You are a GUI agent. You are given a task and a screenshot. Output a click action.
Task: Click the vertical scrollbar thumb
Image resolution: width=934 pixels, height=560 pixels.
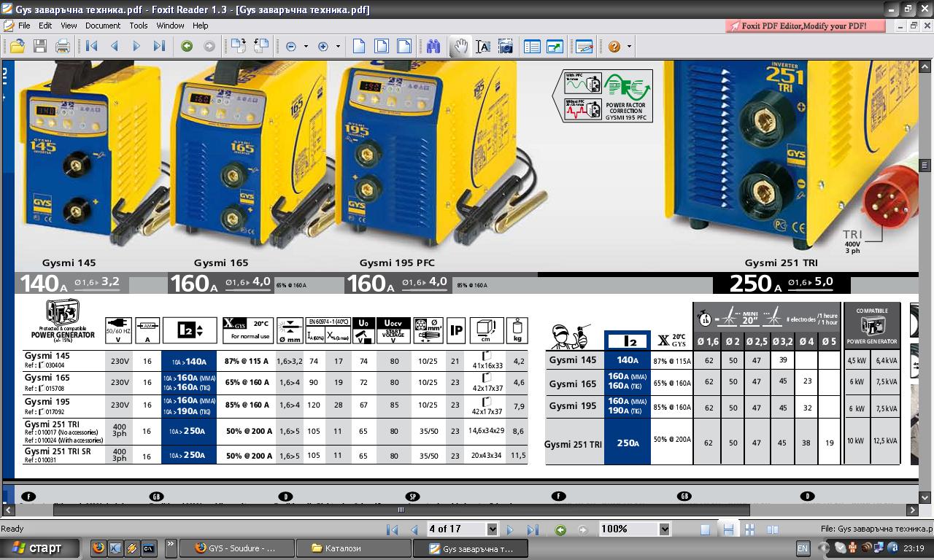pos(925,166)
